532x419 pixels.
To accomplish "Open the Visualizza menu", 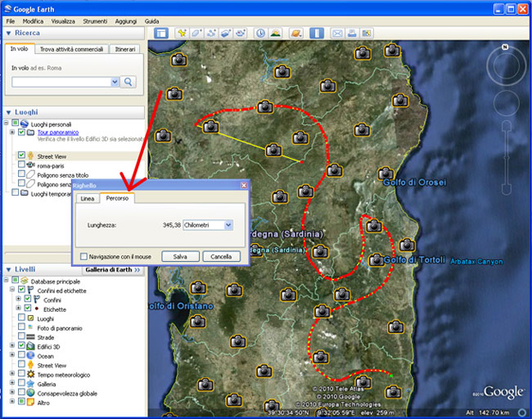I will tap(63, 21).
